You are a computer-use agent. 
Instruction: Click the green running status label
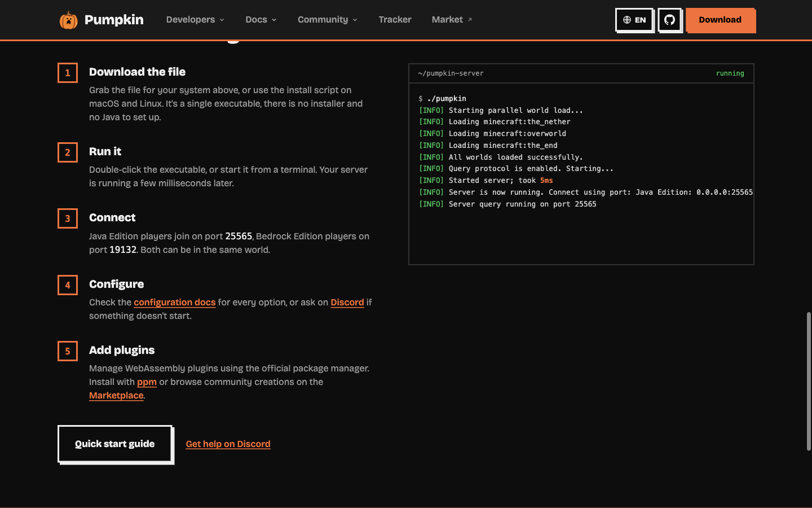tap(730, 73)
